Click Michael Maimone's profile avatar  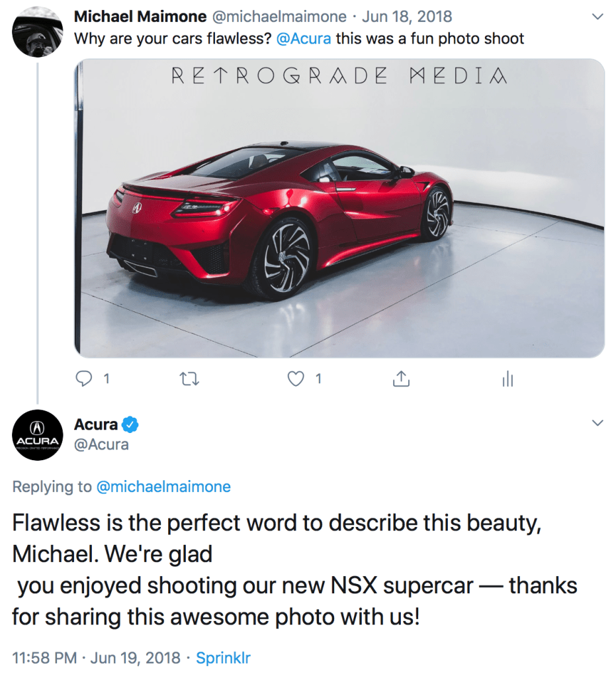pyautogui.click(x=38, y=32)
